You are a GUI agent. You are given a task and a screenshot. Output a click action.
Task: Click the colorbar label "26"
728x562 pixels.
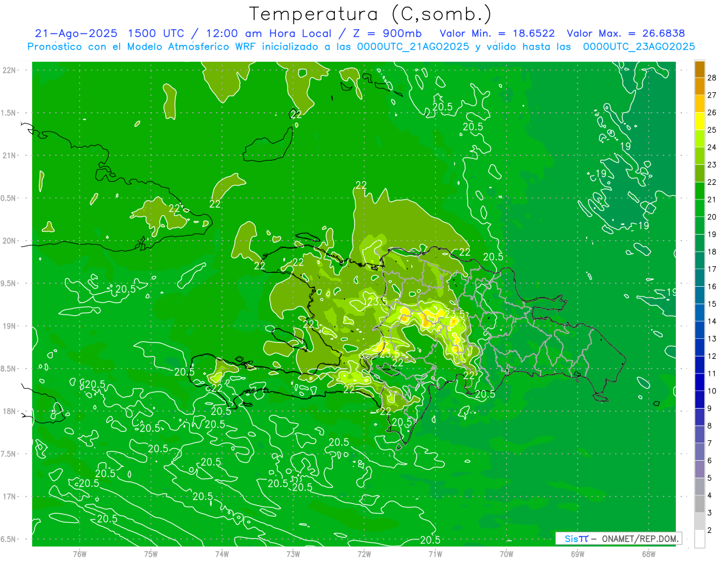pyautogui.click(x=712, y=113)
